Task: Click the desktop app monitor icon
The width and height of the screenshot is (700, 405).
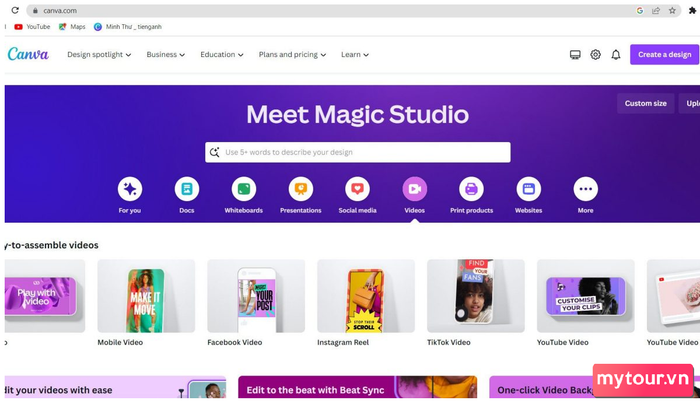Action: click(x=575, y=54)
